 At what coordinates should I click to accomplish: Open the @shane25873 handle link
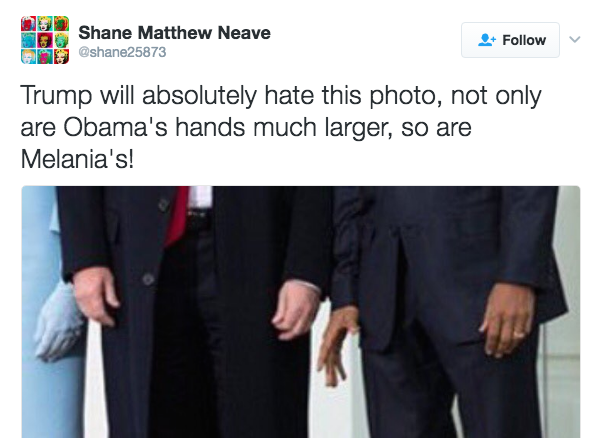tap(122, 52)
